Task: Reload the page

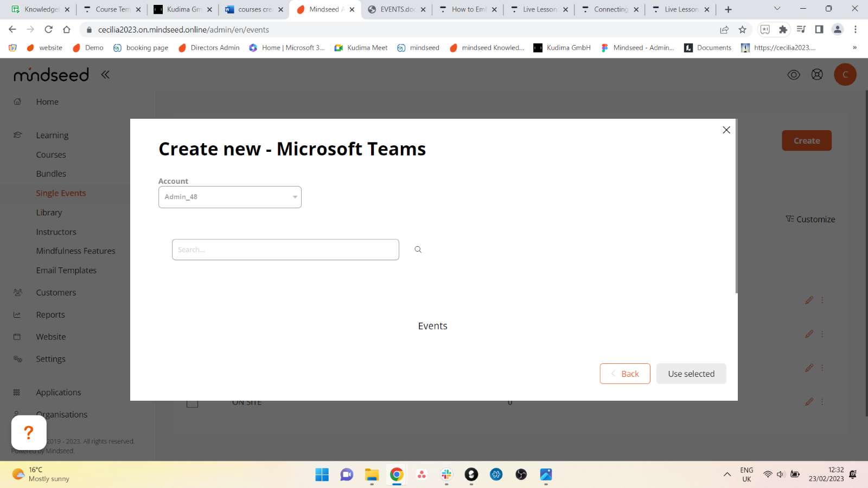Action: point(48,29)
